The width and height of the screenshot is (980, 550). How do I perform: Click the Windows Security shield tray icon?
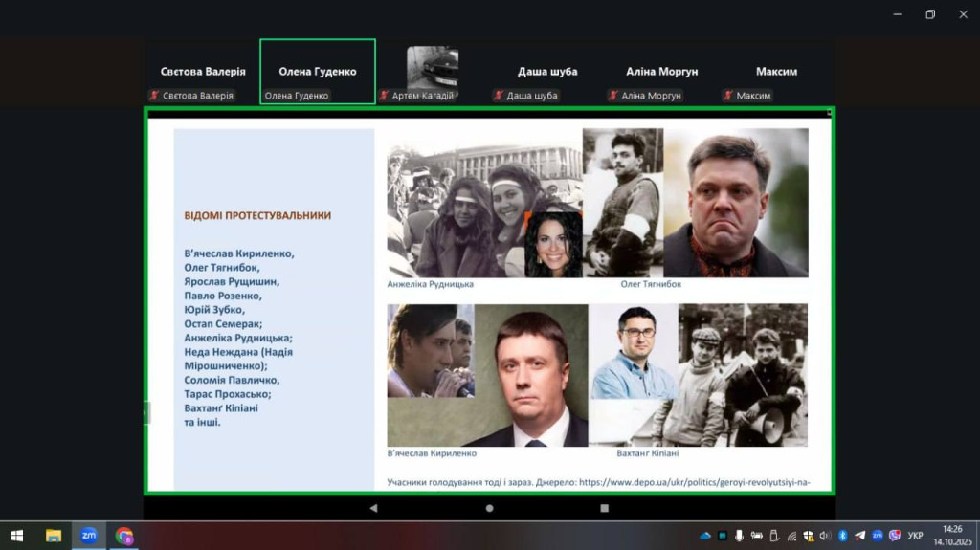[x=809, y=536]
